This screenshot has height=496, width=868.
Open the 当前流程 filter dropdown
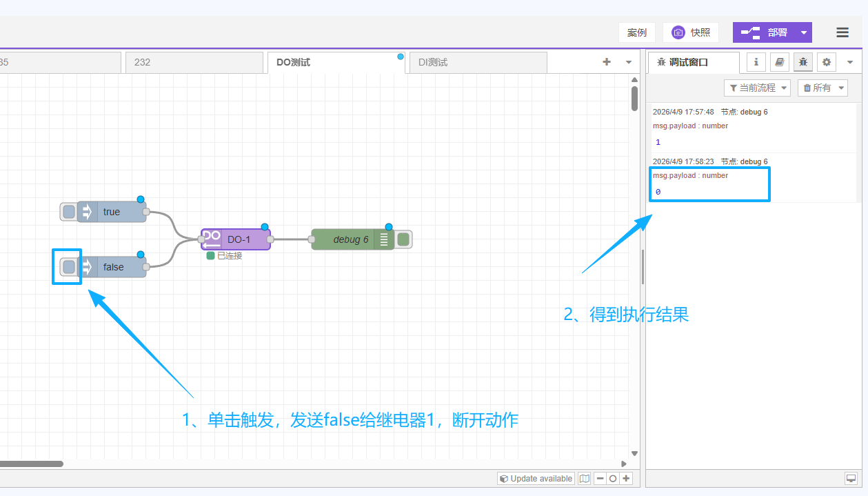(x=756, y=88)
